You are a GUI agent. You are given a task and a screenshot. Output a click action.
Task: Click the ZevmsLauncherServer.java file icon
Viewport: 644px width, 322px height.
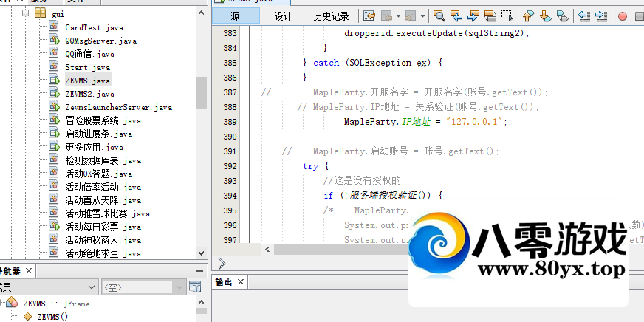coord(54,106)
